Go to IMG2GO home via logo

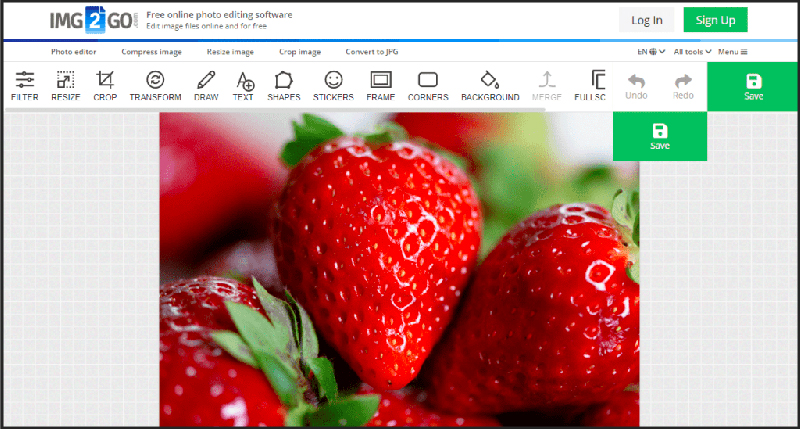click(x=92, y=20)
